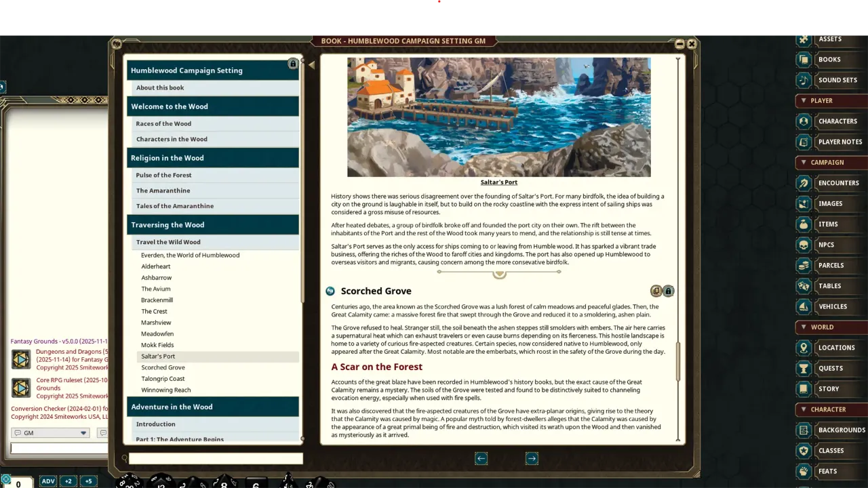Image resolution: width=868 pixels, height=488 pixels.
Task: Open the Backgrounds sidebar icon
Action: tap(804, 430)
